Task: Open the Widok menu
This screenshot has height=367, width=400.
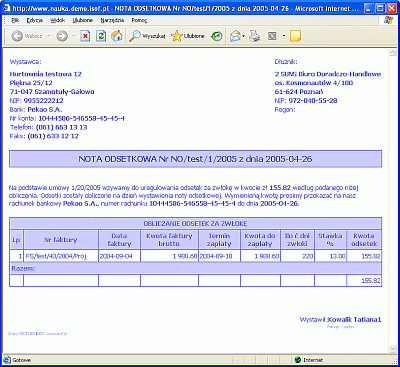Action: point(58,21)
